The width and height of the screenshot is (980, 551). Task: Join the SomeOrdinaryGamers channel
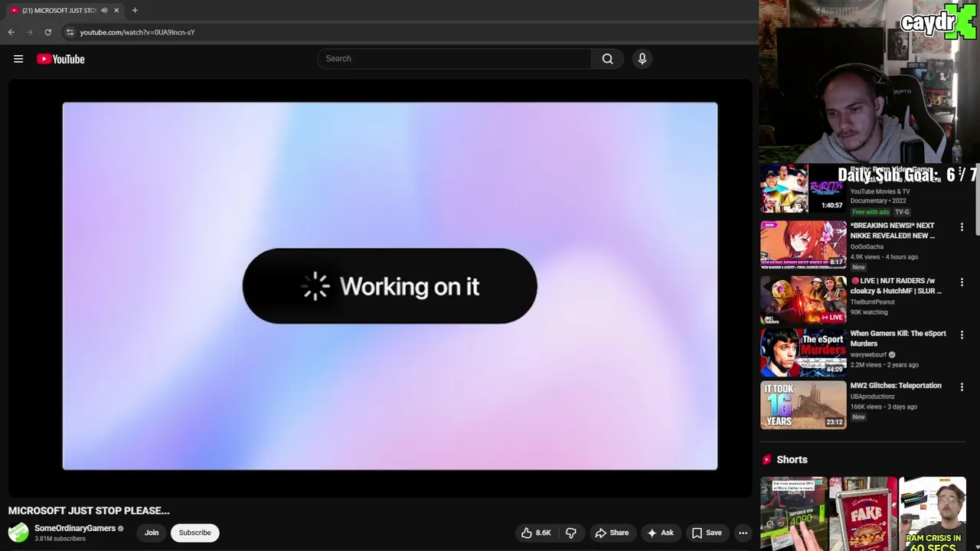pos(152,533)
